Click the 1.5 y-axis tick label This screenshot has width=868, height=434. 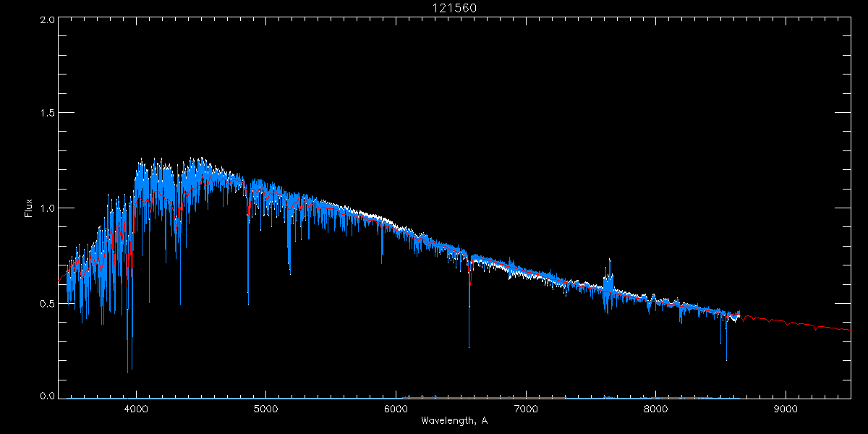click(48, 114)
